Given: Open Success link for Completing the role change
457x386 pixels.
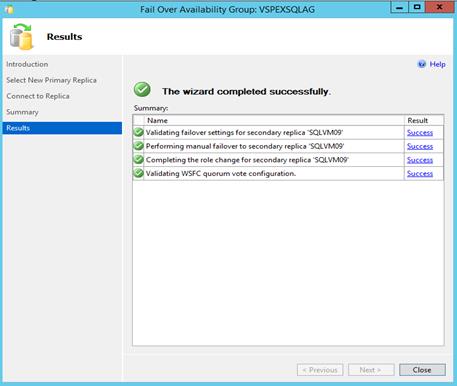Looking at the screenshot, I should pyautogui.click(x=420, y=160).
